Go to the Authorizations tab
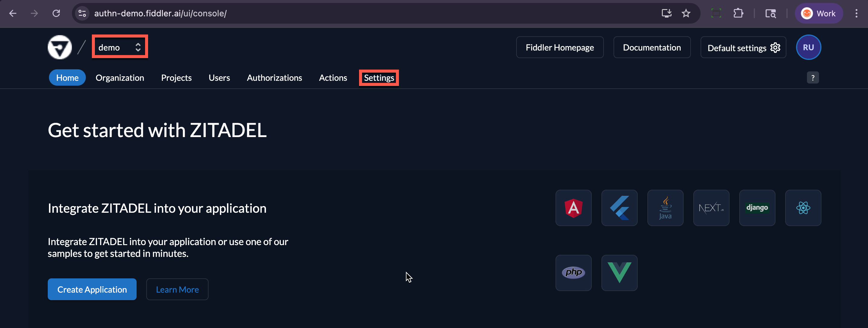The height and width of the screenshot is (328, 868). click(274, 78)
